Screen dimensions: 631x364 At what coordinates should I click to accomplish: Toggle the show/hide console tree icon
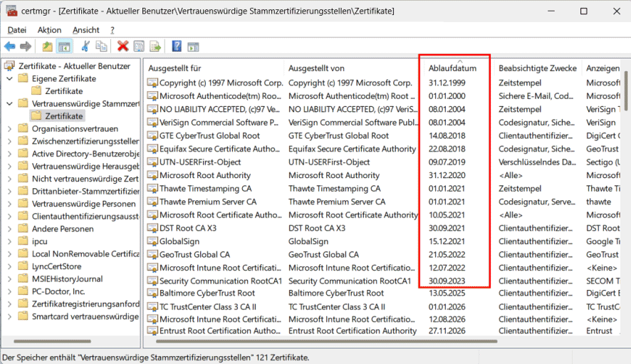coord(64,46)
